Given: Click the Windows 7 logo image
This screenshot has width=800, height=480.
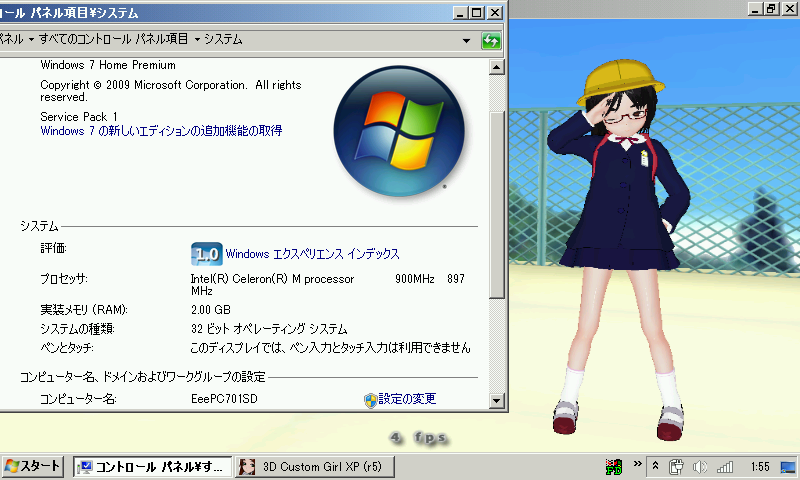Looking at the screenshot, I should click(398, 125).
